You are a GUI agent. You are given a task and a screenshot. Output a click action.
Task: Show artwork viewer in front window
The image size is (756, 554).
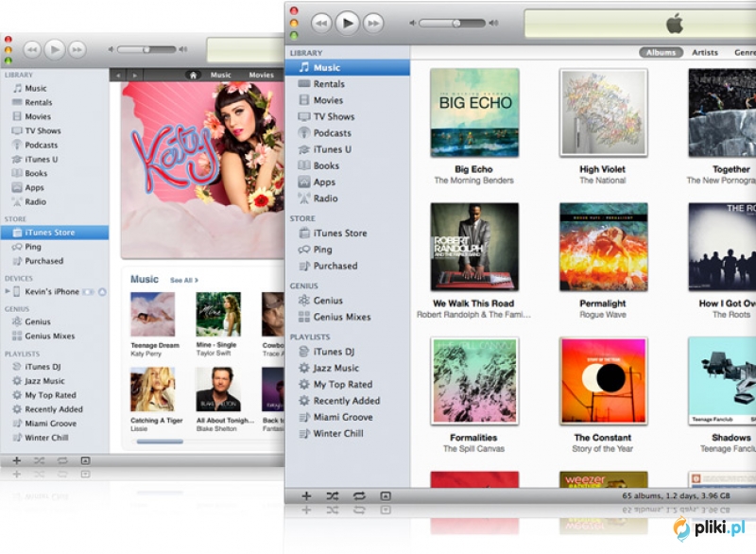coord(386,496)
